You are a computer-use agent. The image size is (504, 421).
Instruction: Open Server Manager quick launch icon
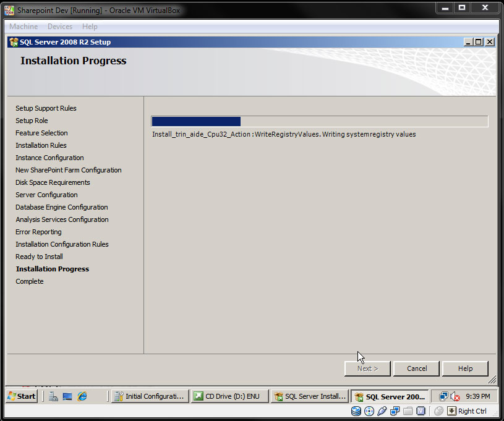pos(53,396)
